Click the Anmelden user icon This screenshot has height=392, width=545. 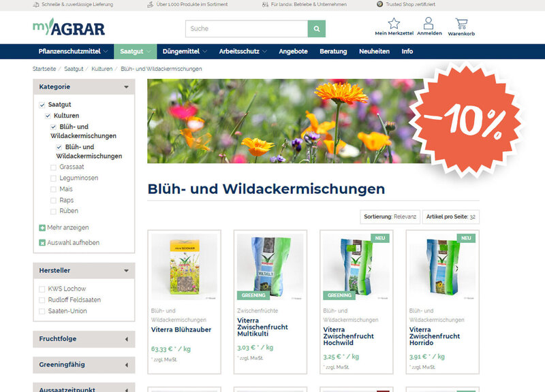429,23
